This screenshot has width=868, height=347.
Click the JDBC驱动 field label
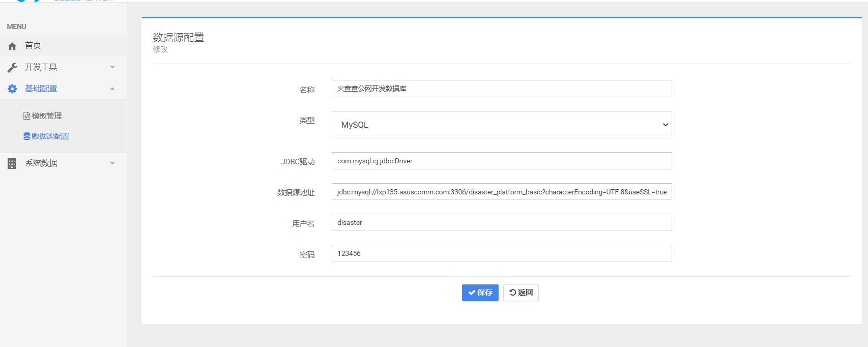(298, 162)
